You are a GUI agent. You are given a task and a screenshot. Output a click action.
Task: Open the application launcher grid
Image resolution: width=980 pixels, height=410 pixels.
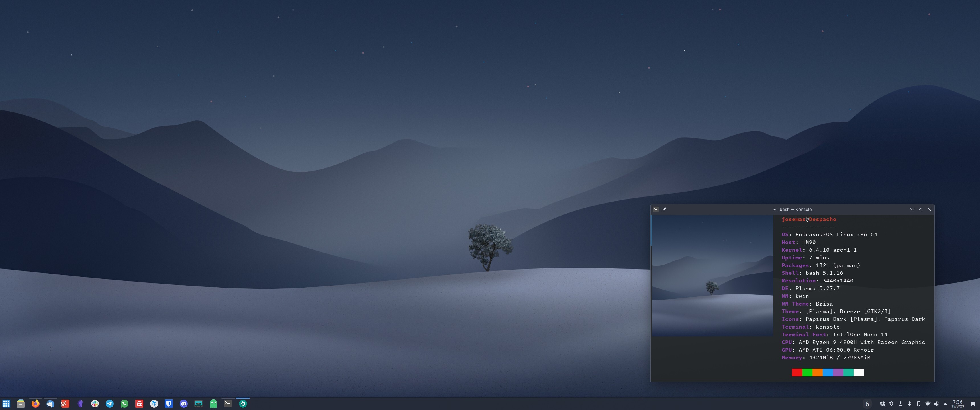[6, 403]
